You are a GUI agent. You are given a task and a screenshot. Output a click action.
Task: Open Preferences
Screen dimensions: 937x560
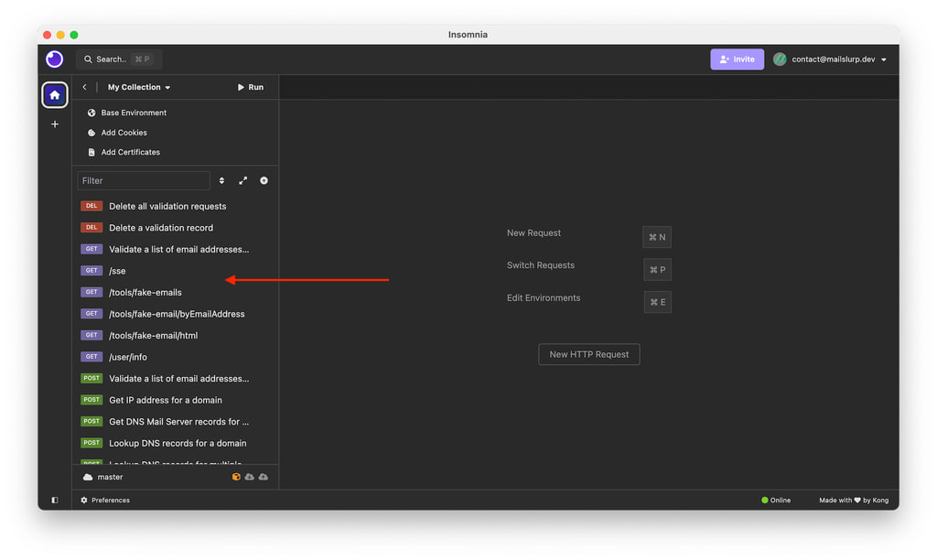(105, 501)
